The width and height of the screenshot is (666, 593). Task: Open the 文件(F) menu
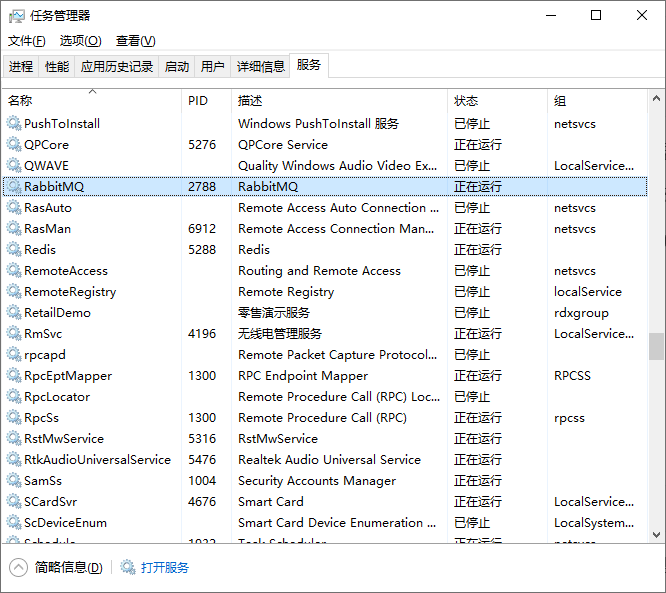27,41
